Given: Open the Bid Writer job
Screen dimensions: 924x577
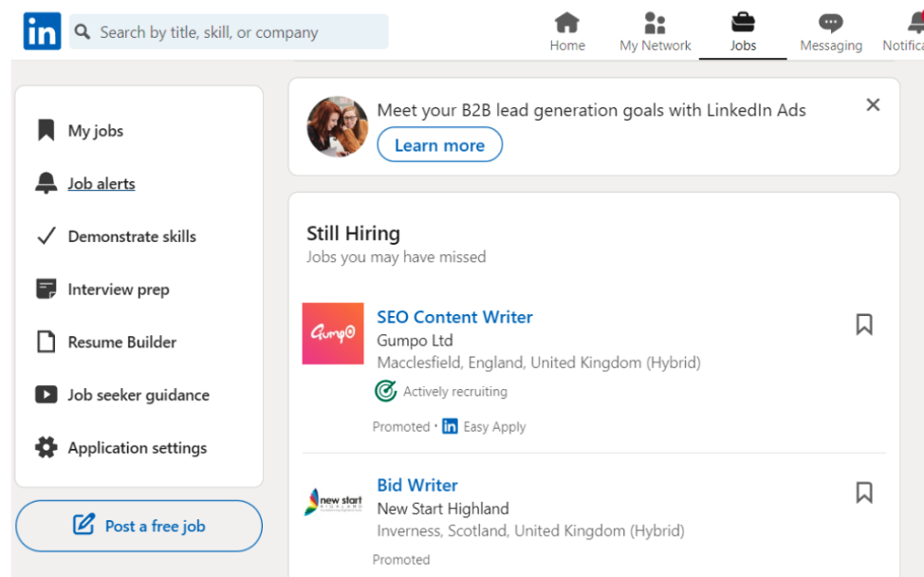Looking at the screenshot, I should click(x=417, y=485).
